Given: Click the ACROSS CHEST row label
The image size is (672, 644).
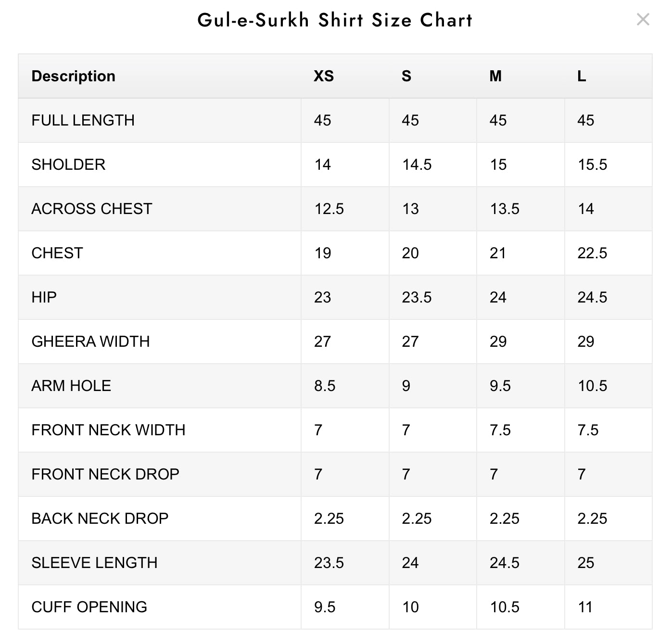Looking at the screenshot, I should coord(91,209).
